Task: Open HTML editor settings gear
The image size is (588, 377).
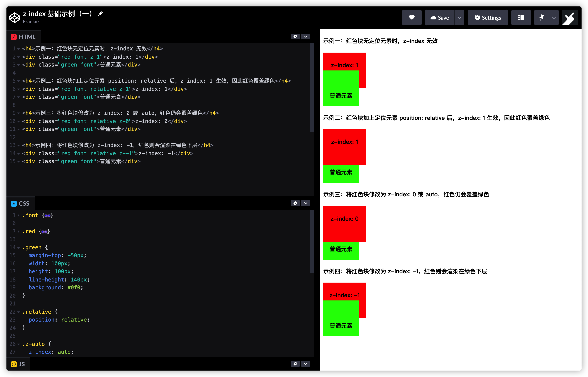Action: (295, 36)
